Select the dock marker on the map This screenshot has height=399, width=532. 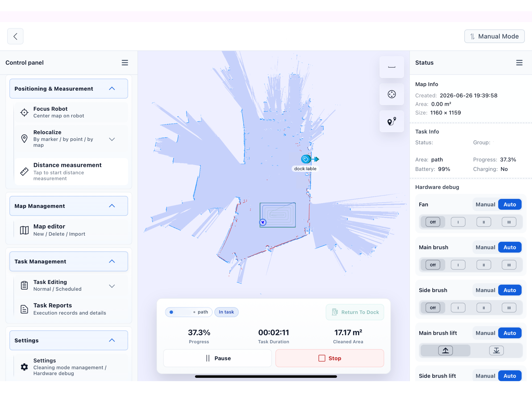[x=306, y=159]
